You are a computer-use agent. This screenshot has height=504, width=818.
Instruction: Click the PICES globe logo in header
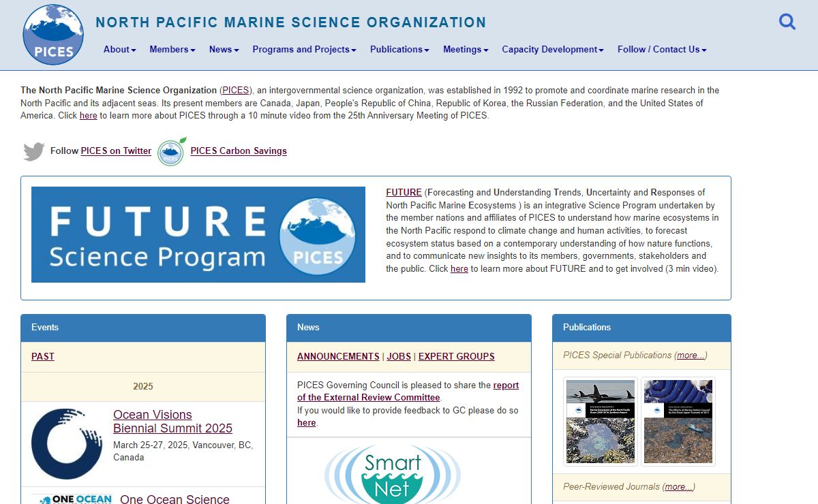(x=53, y=35)
